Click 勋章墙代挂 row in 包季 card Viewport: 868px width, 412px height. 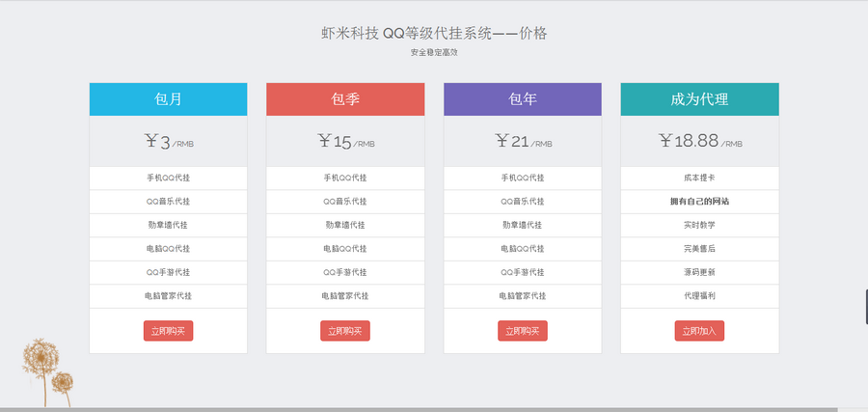click(345, 226)
